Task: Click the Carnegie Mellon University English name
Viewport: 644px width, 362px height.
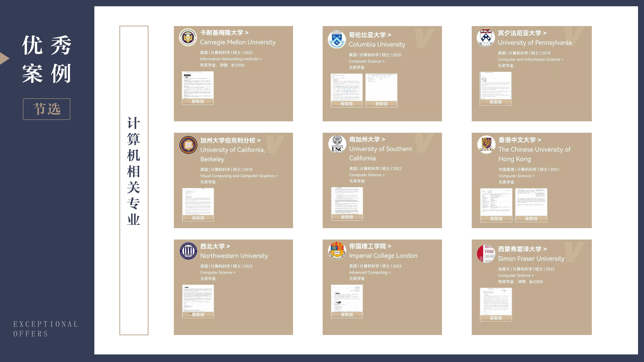Action: (x=237, y=42)
